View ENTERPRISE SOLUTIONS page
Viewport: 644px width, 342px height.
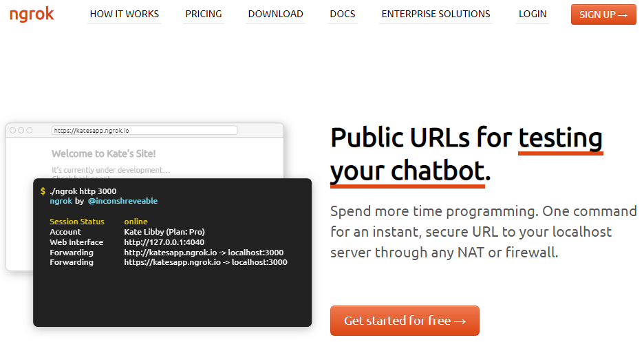coord(436,14)
